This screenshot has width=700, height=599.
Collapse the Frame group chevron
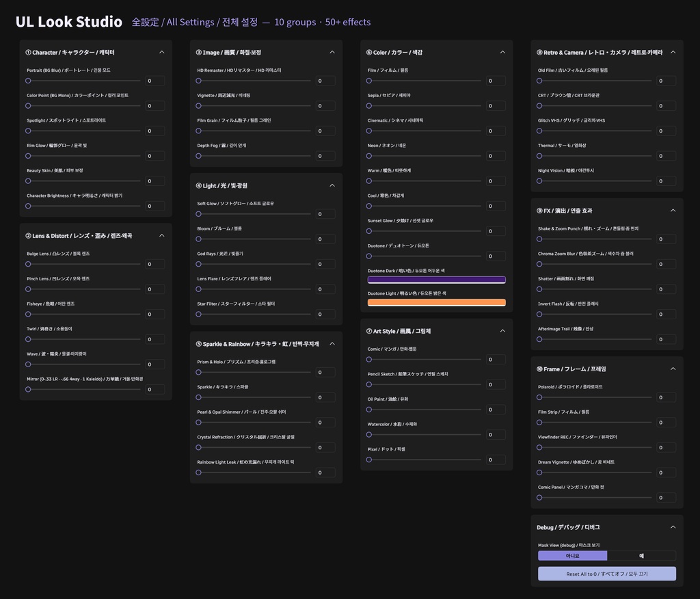pos(673,369)
